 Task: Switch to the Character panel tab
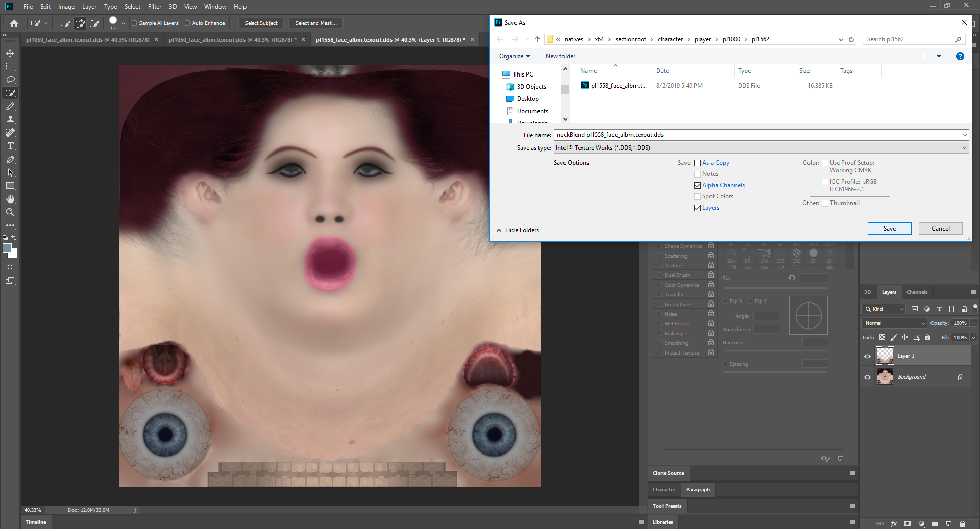664,490
